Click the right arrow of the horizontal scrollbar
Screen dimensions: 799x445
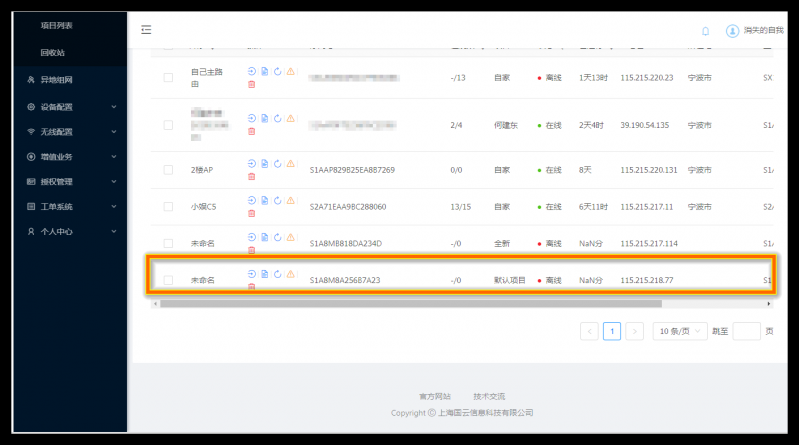(x=769, y=304)
